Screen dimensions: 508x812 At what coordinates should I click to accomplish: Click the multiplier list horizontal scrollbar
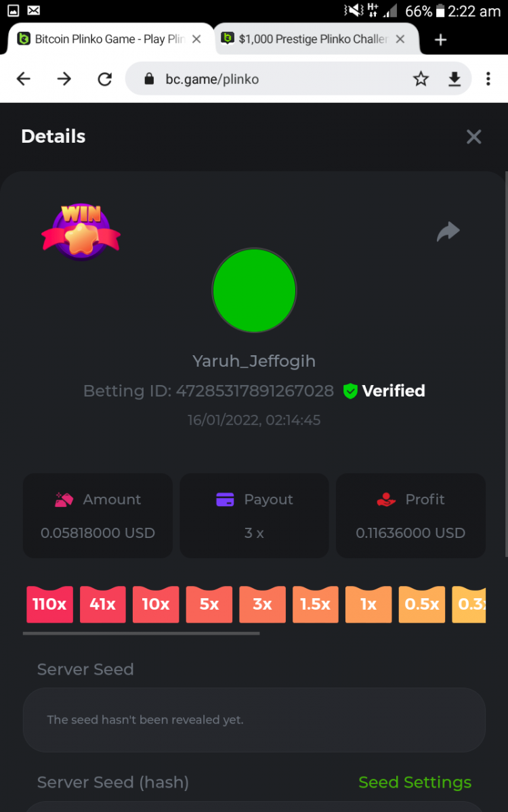[x=141, y=633]
